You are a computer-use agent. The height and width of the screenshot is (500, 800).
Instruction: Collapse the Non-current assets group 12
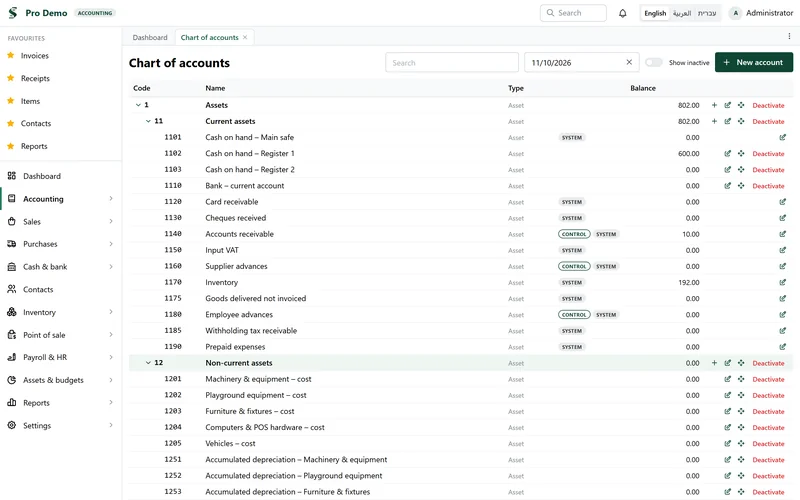tap(148, 363)
